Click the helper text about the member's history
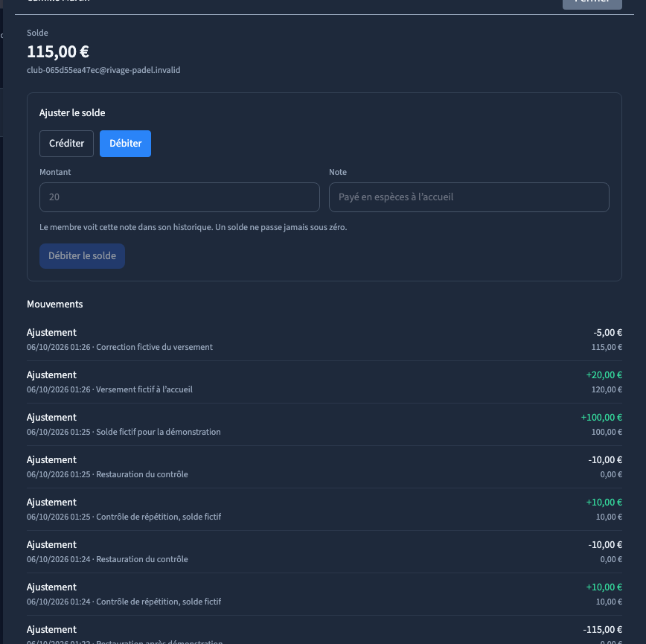This screenshot has width=646, height=644. click(194, 227)
